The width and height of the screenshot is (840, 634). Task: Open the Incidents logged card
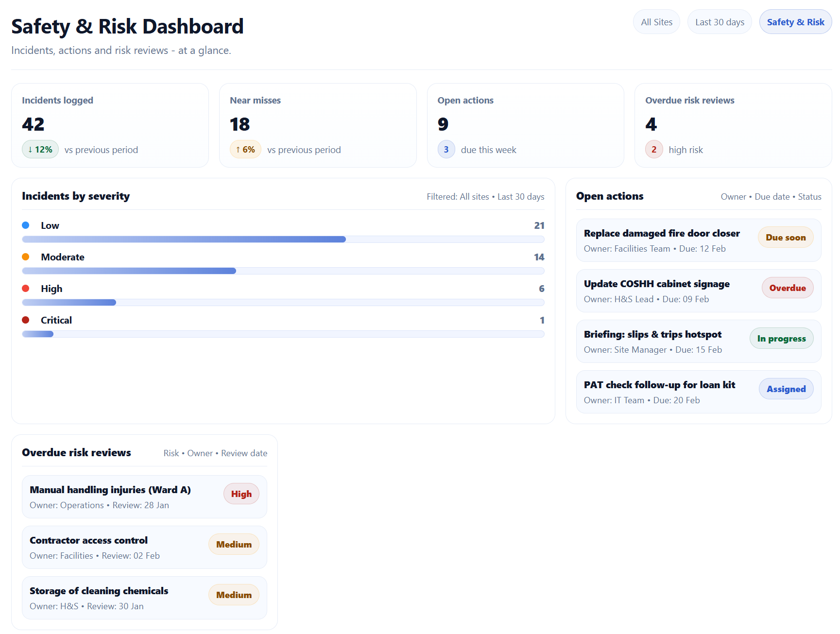click(x=110, y=125)
